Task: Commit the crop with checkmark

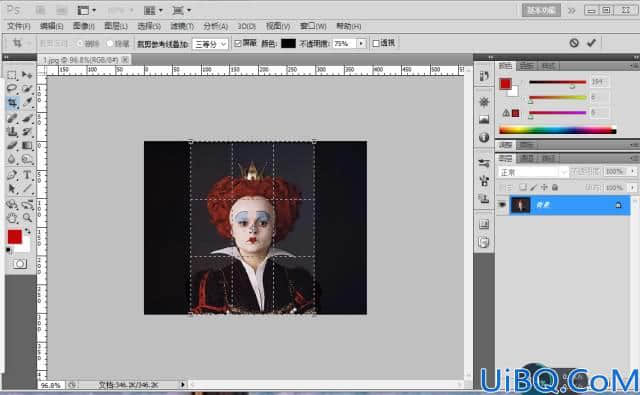Action: coord(591,43)
